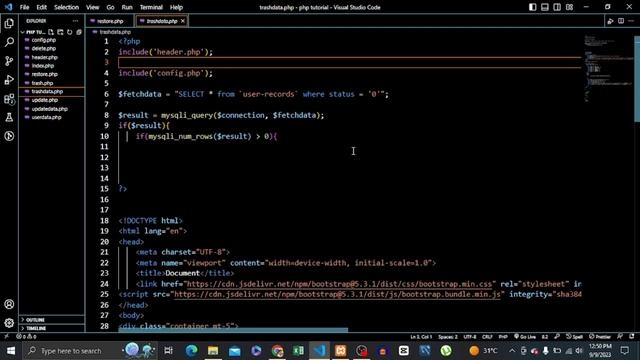This screenshot has height=360, width=640.
Task: Open the Search view in activity bar
Action: (9, 42)
